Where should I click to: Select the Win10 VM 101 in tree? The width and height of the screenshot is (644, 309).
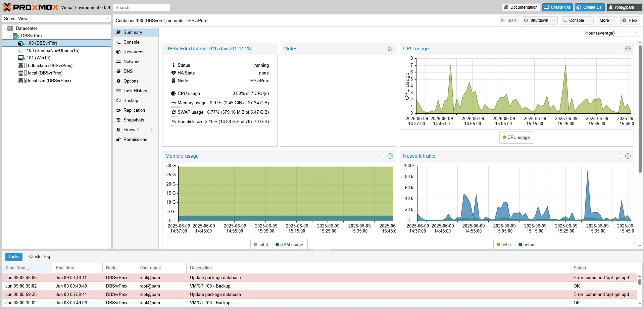click(x=38, y=58)
